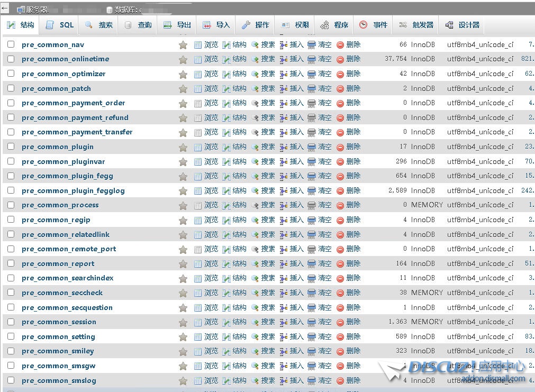Click insert icon in pre_common_regip row
Viewport: 535px width, 392px height.
(x=283, y=220)
